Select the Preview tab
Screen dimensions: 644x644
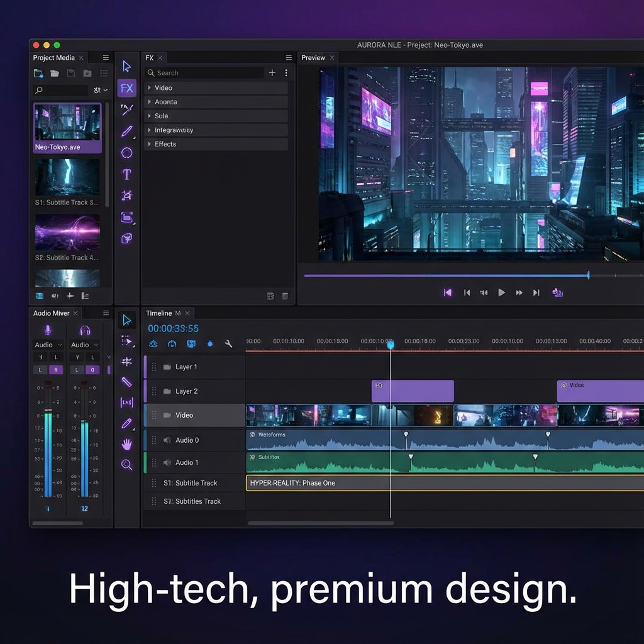tap(313, 58)
